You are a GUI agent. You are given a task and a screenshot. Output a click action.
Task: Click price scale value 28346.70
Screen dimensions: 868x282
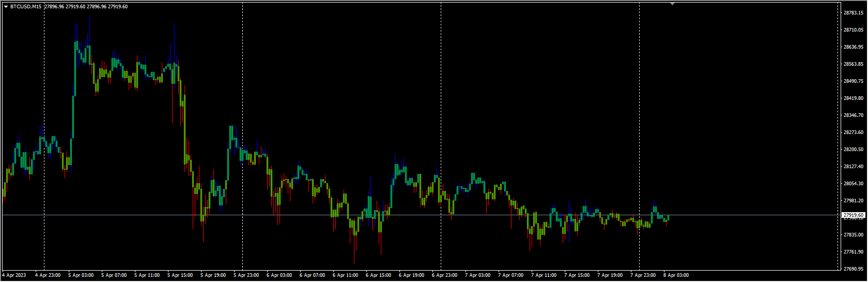click(854, 115)
